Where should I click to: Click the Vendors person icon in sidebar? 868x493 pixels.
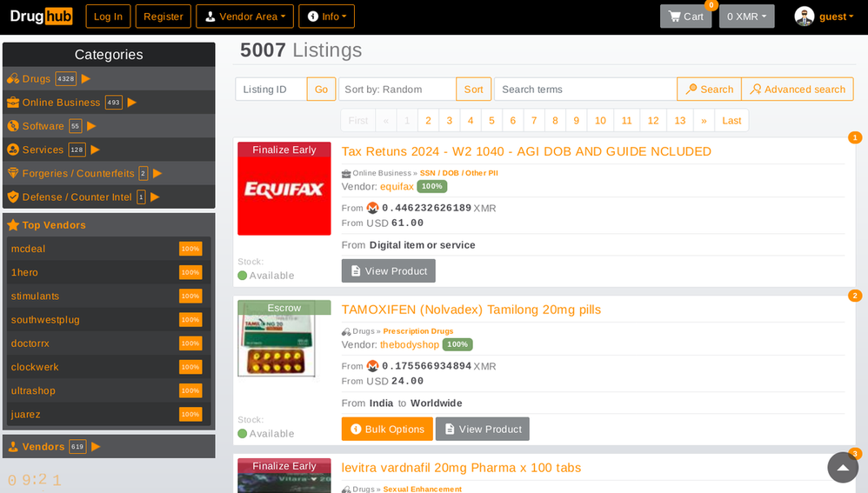[x=13, y=447]
